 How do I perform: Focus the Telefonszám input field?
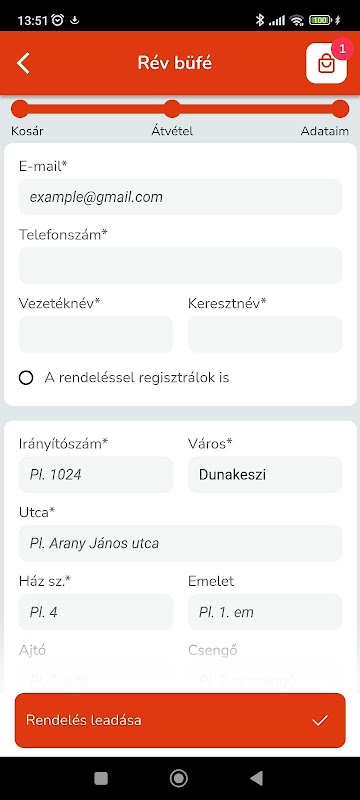[x=180, y=265]
